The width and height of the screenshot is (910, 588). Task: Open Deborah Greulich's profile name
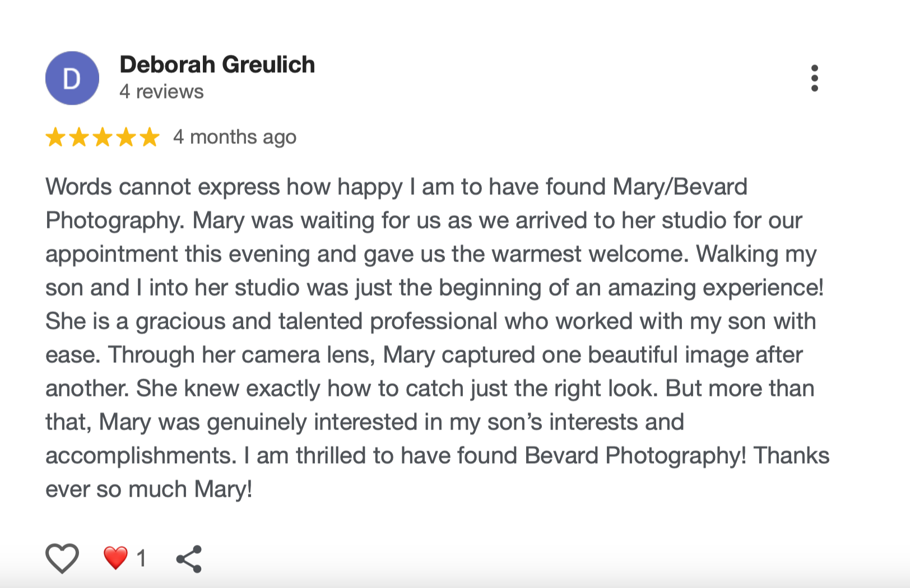tap(217, 65)
